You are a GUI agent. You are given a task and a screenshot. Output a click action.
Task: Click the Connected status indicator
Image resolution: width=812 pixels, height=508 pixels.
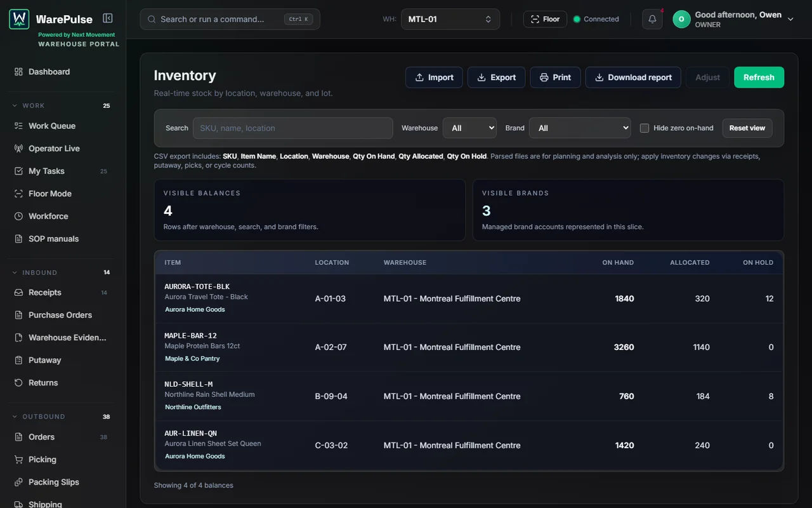pyautogui.click(x=596, y=19)
